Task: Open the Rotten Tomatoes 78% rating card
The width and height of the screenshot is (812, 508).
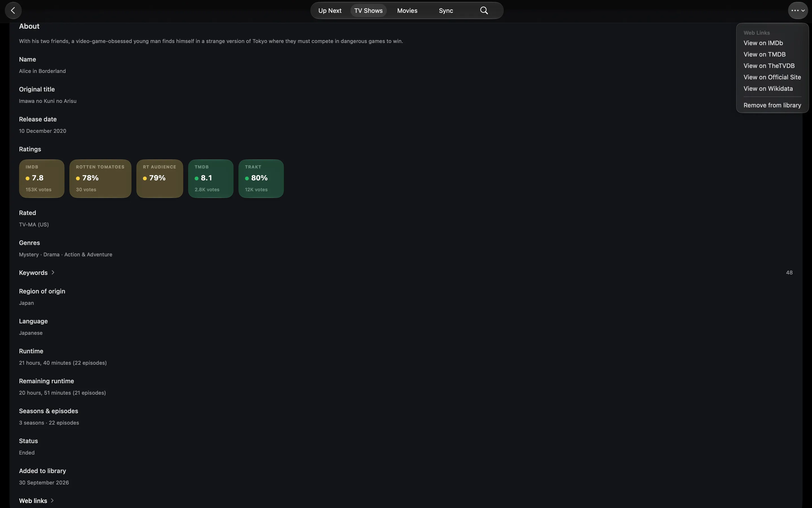Action: pyautogui.click(x=100, y=179)
